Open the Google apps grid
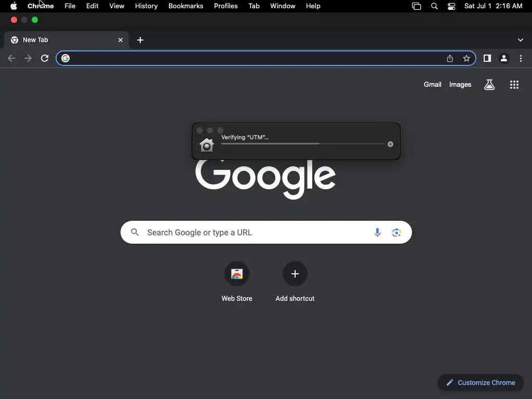 point(514,85)
